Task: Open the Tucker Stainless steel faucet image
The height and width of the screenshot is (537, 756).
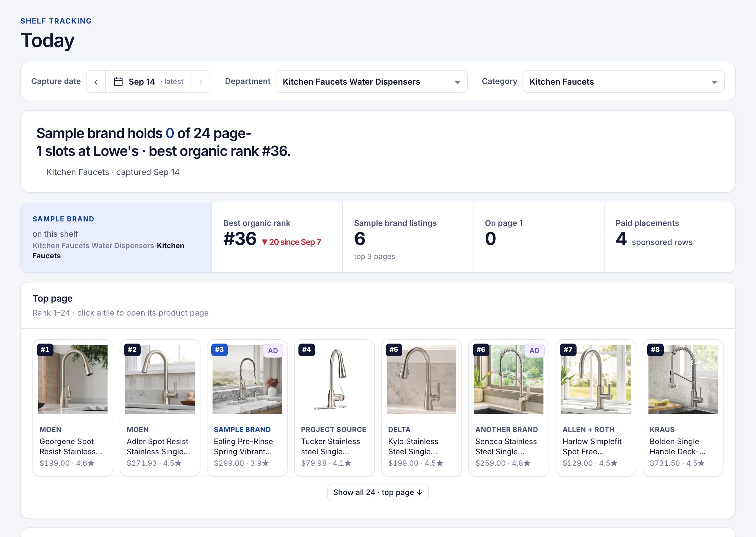Action: click(334, 379)
